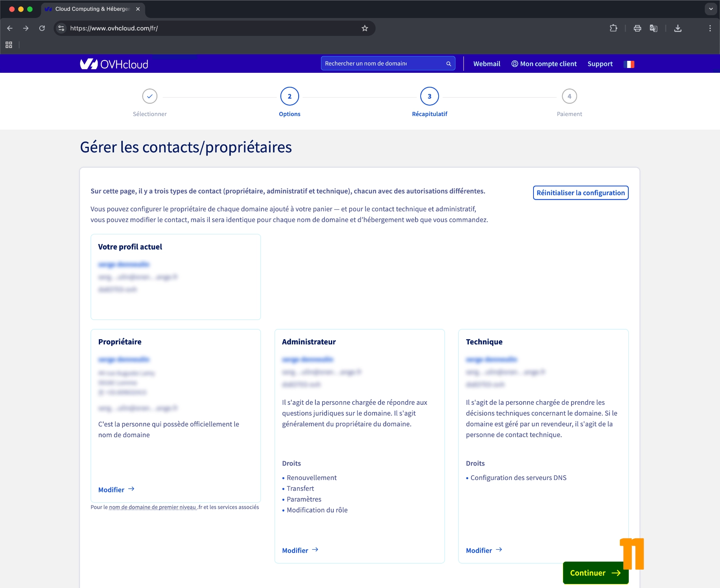Click the OVHcloud logo
720x588 pixels.
114,64
